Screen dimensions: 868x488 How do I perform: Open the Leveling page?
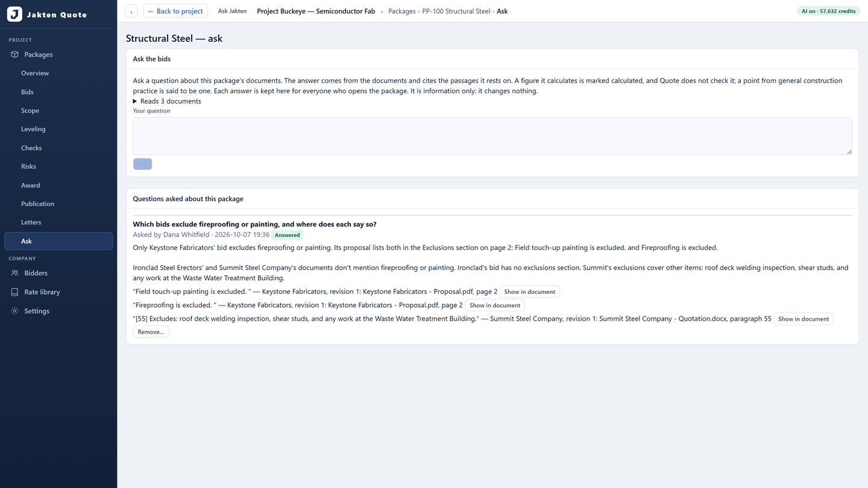click(x=58, y=129)
